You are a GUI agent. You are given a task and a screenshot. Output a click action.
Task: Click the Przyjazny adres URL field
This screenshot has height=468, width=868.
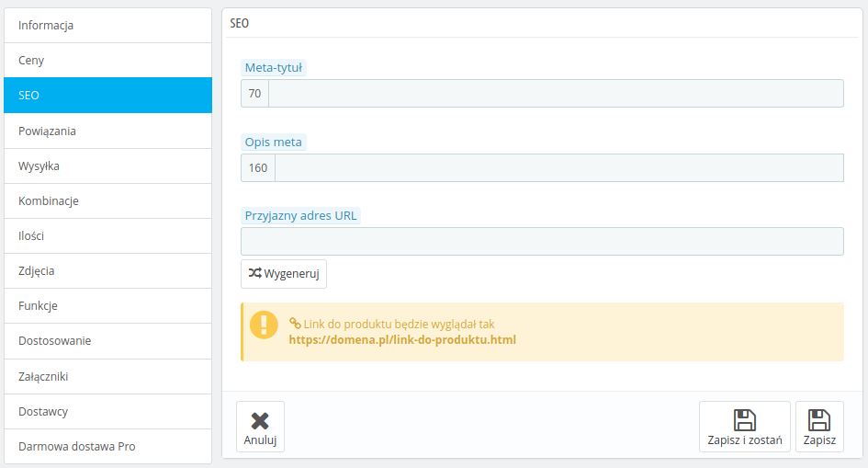click(x=542, y=242)
